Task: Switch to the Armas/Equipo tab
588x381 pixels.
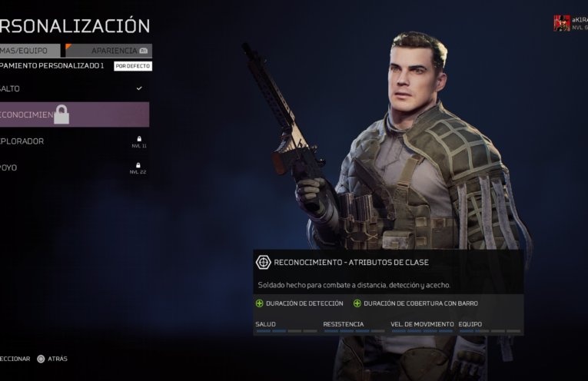Action: (x=30, y=51)
